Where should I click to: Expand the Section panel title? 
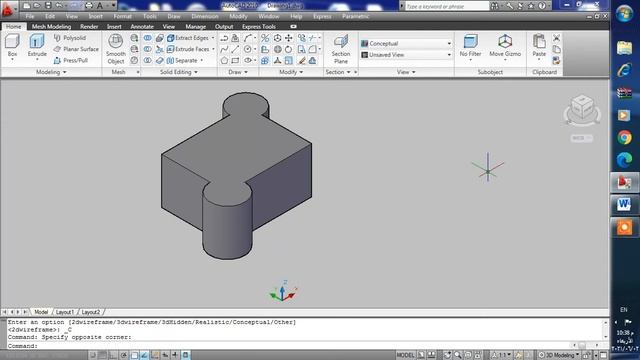pyautogui.click(x=338, y=72)
